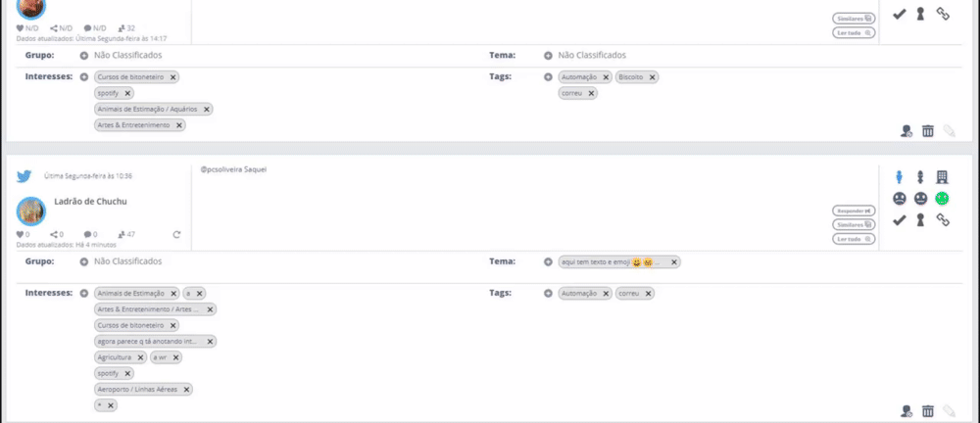Click the building company icon
Image resolution: width=980 pixels, height=423 pixels.
[943, 177]
